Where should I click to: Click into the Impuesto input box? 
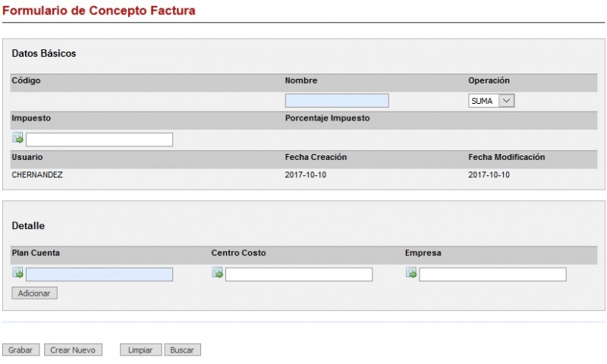(x=99, y=140)
